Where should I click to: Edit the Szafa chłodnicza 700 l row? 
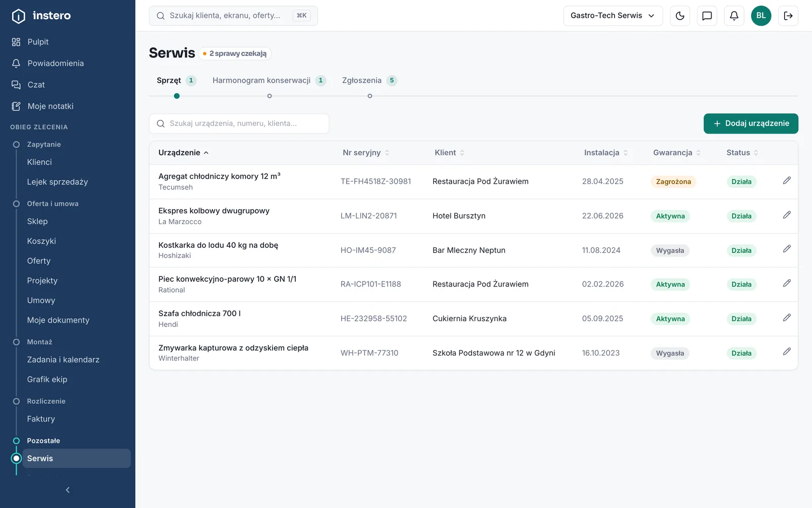[x=787, y=318]
